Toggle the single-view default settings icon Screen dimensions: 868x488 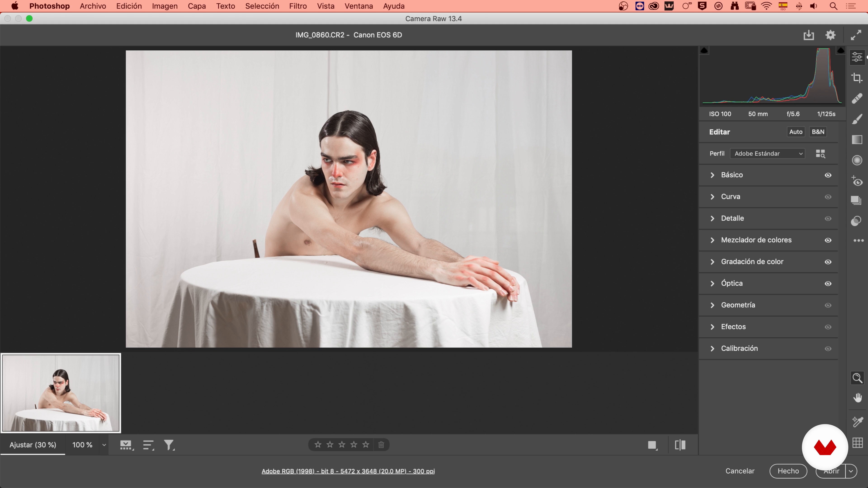click(653, 445)
